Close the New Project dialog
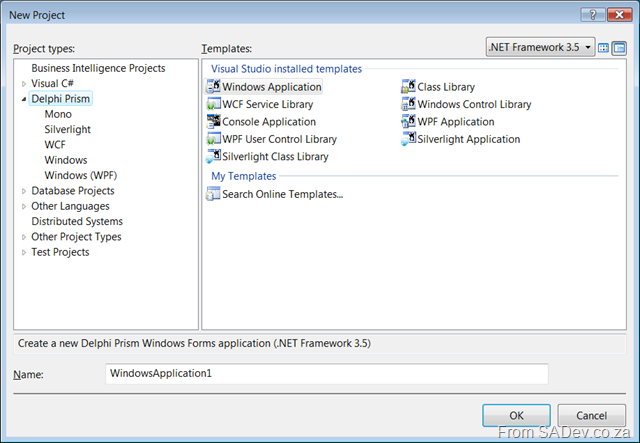The image size is (640, 443). point(619,15)
